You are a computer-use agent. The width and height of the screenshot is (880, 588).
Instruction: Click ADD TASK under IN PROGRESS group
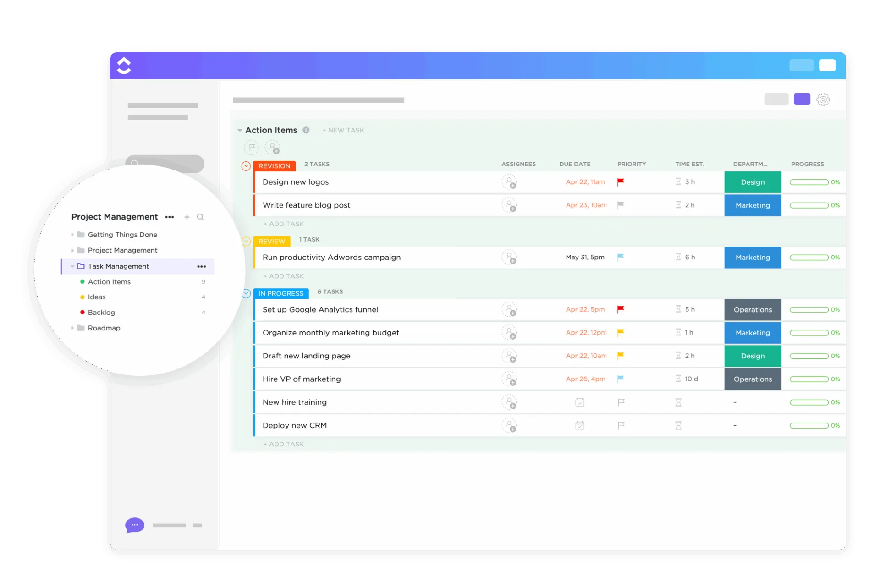pos(283,444)
